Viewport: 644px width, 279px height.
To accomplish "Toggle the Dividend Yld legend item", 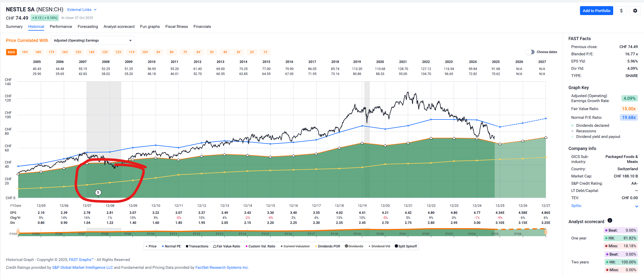I will (379, 246).
